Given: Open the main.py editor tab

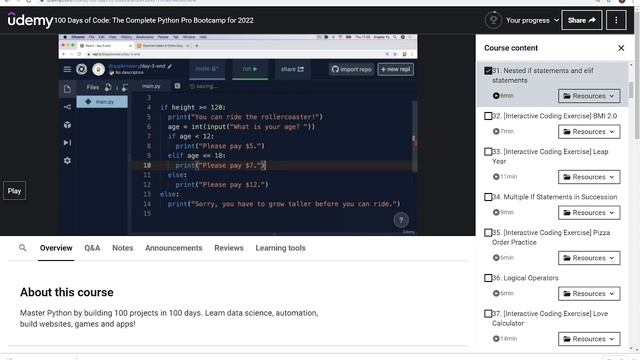Looking at the screenshot, I should 151,86.
